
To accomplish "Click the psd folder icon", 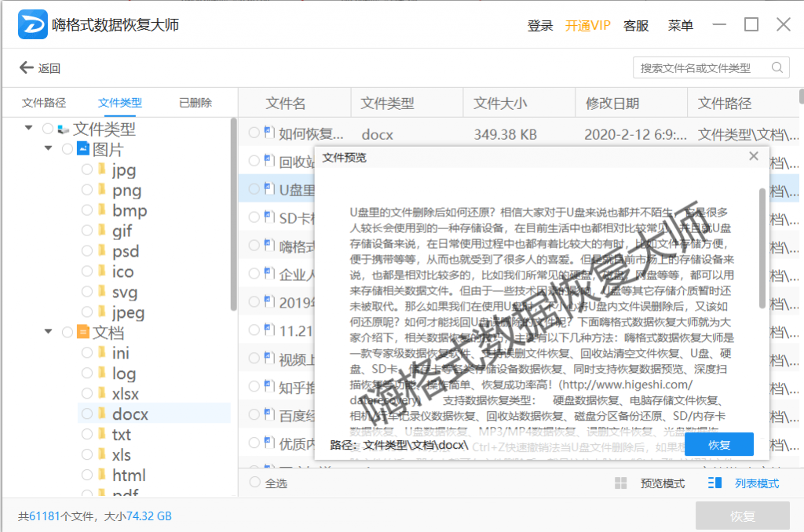I will pos(102,250).
